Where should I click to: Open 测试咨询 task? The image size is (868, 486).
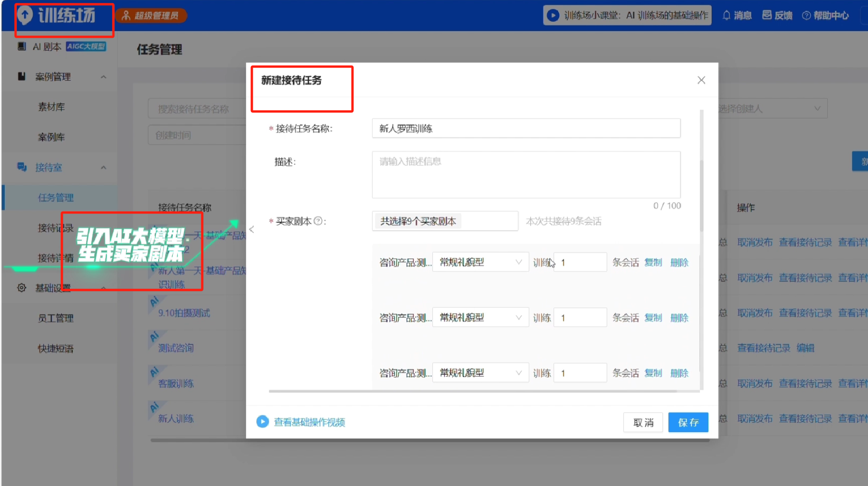[x=176, y=348]
